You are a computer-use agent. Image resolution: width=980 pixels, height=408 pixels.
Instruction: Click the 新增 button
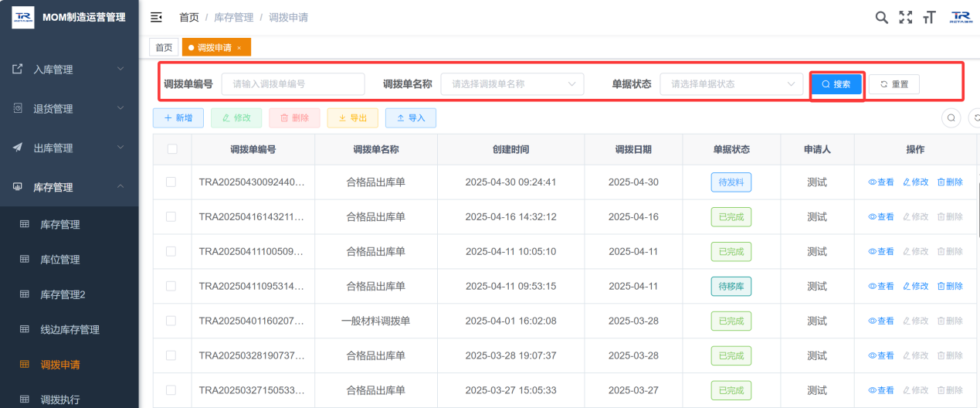[178, 117]
